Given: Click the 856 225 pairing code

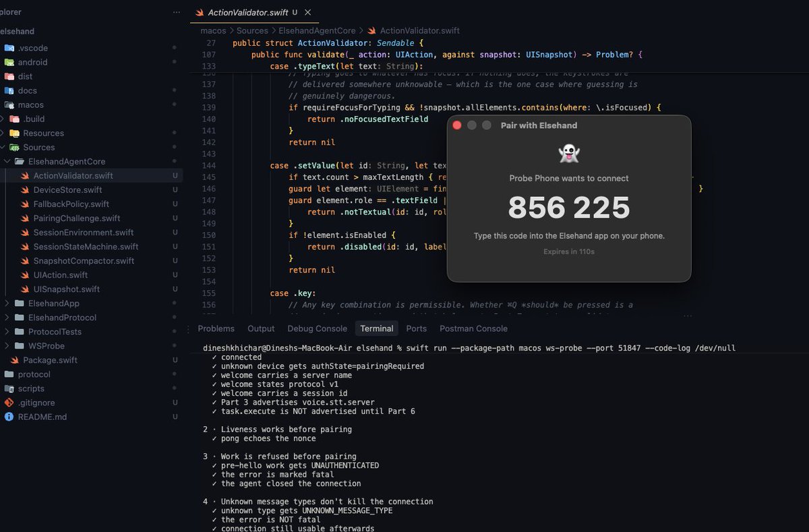Looking at the screenshot, I should coord(569,208).
